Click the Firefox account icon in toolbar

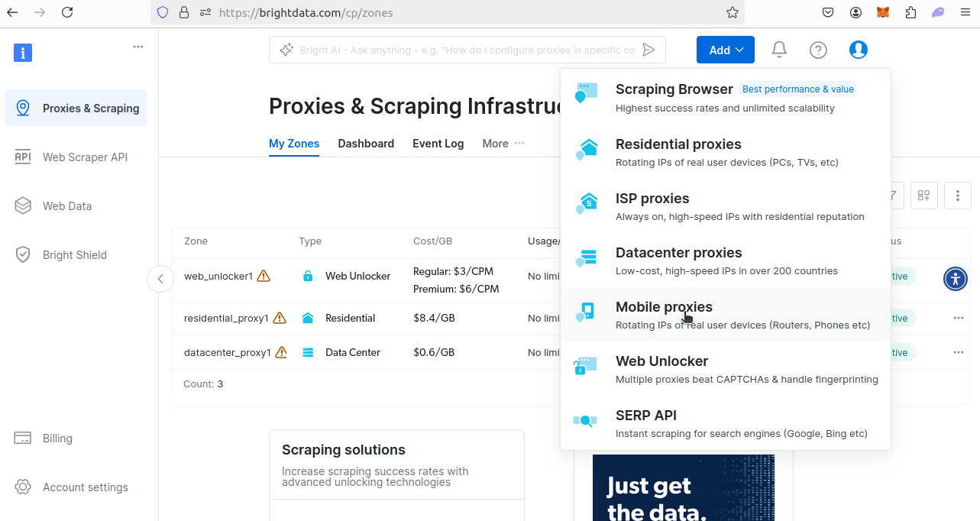(855, 12)
